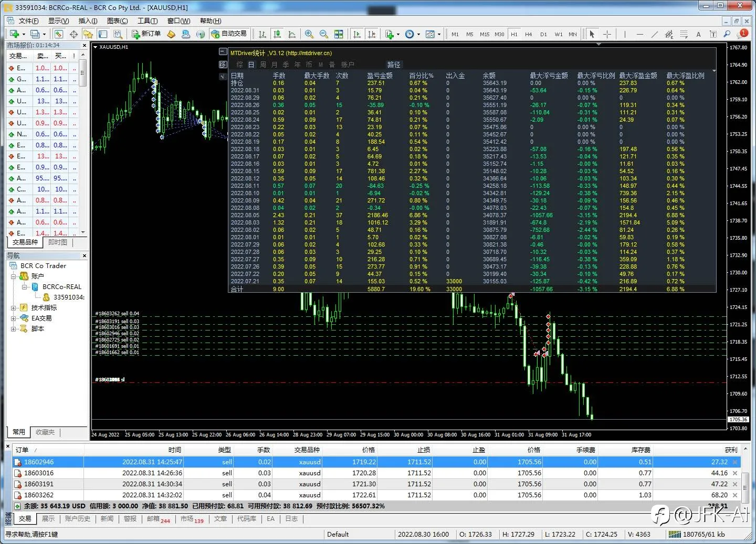The height and width of the screenshot is (544, 756).
Task: Open the 账户历史 terminal tab
Action: click(78, 519)
